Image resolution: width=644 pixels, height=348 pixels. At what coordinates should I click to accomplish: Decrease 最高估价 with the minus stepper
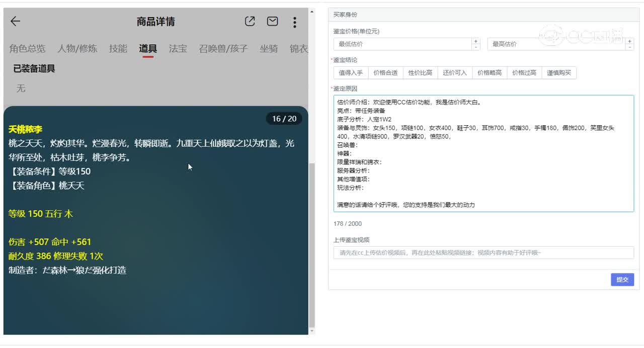click(629, 47)
